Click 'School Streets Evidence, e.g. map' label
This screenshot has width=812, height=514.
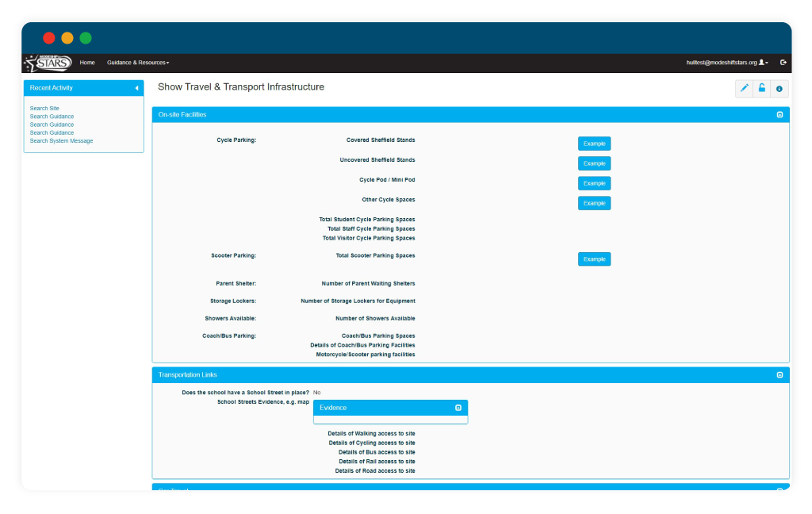click(263, 402)
